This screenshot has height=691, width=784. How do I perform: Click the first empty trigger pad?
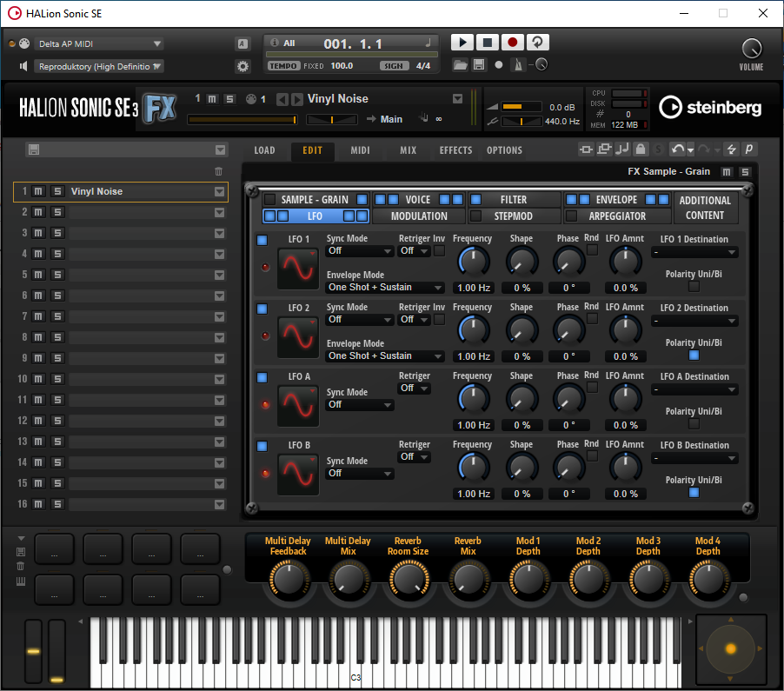[54, 548]
